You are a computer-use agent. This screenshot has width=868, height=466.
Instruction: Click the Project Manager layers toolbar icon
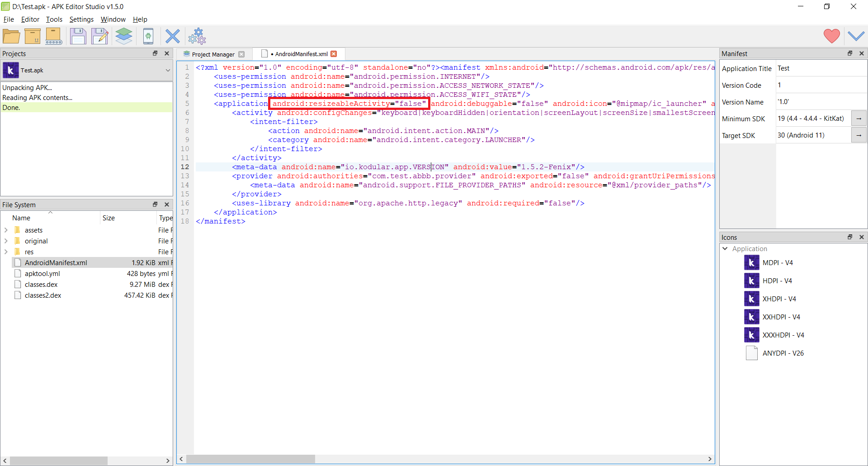[x=124, y=36]
